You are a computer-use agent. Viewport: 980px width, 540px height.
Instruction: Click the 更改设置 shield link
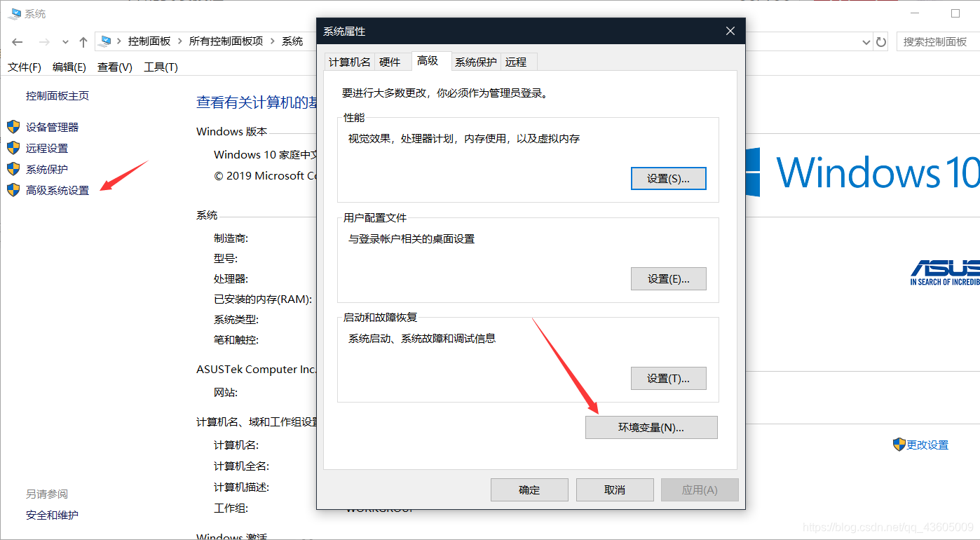tap(928, 444)
